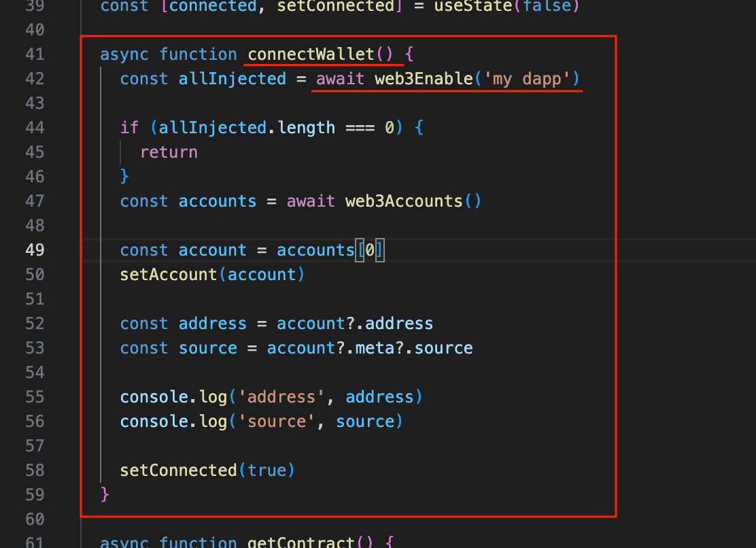Screen dimensions: 756x548
Task: Click the closing brace on line 46
Action: [124, 176]
